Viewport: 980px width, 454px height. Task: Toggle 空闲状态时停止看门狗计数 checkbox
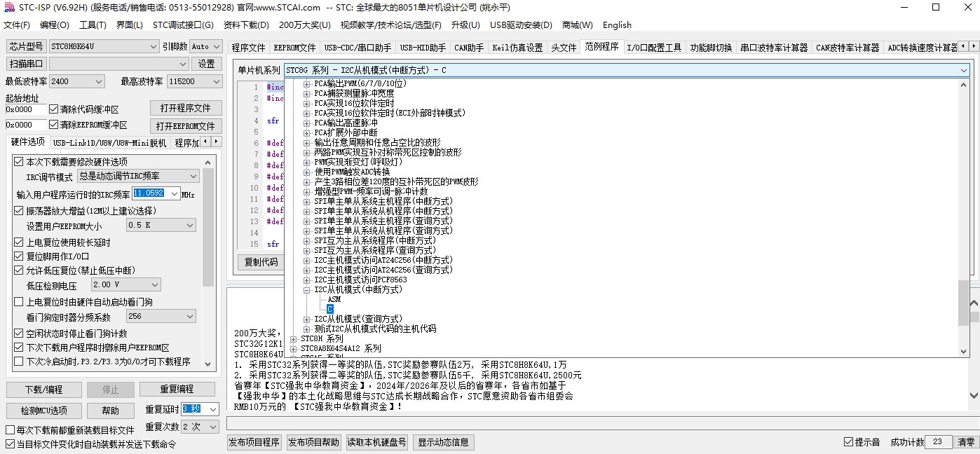point(19,333)
